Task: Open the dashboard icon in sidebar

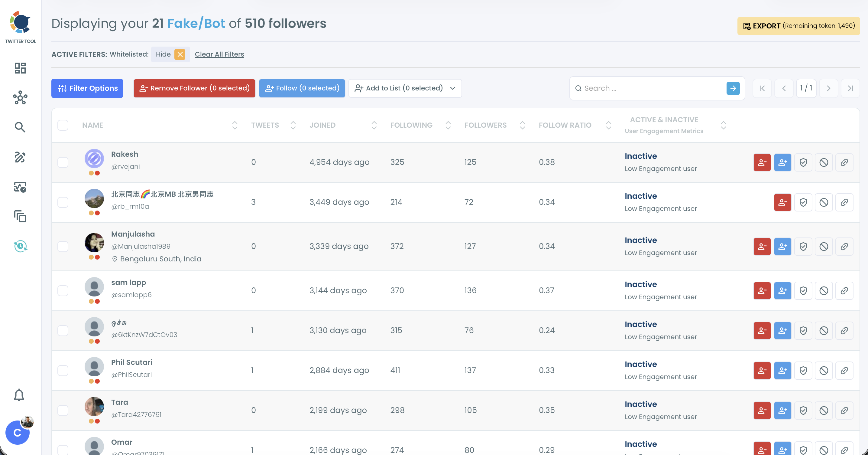Action: click(x=20, y=68)
